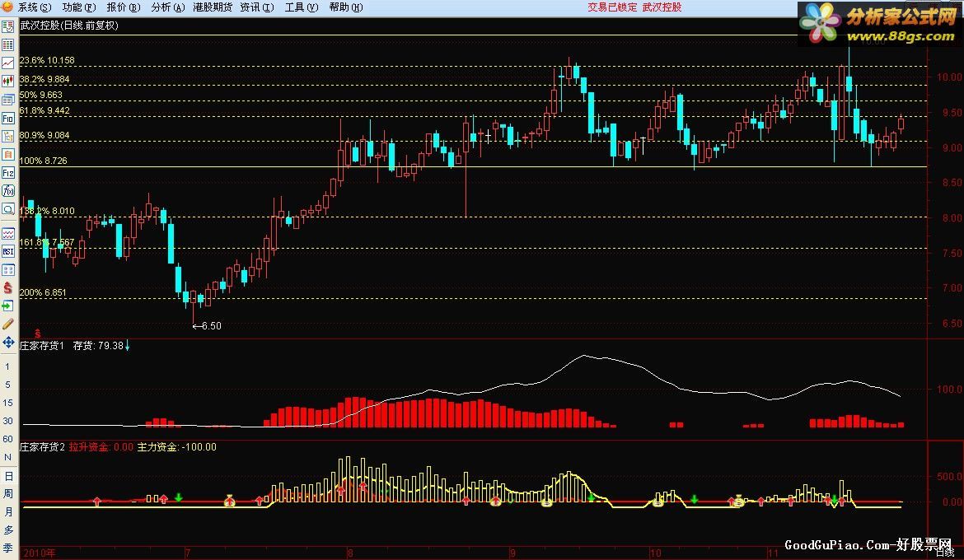Image resolution: width=964 pixels, height=560 pixels.
Task: Click the red dollar sign sidebar icon
Action: pyautogui.click(x=8, y=287)
